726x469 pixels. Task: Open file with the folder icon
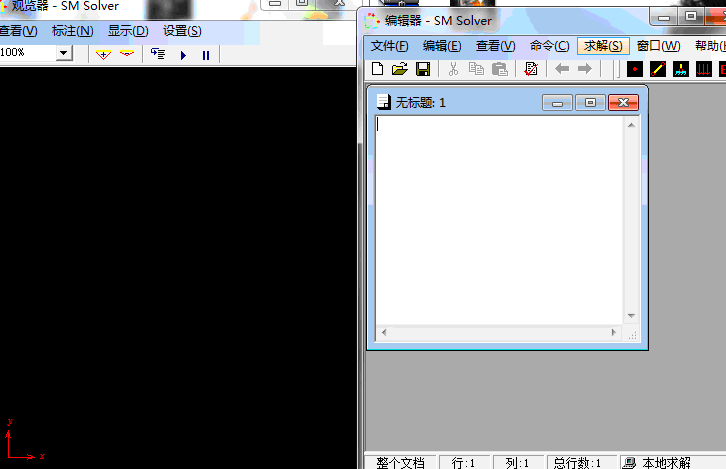(x=400, y=69)
